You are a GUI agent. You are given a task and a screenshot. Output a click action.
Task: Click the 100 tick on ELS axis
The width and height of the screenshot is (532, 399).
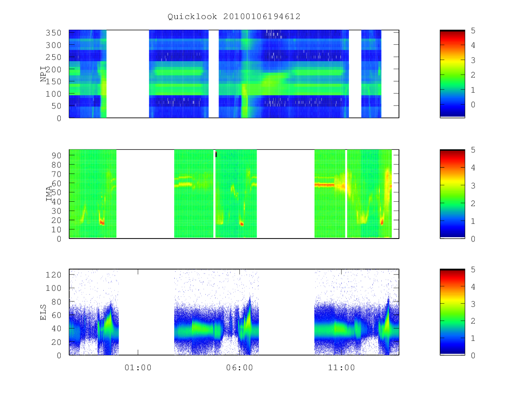pyautogui.click(x=55, y=288)
